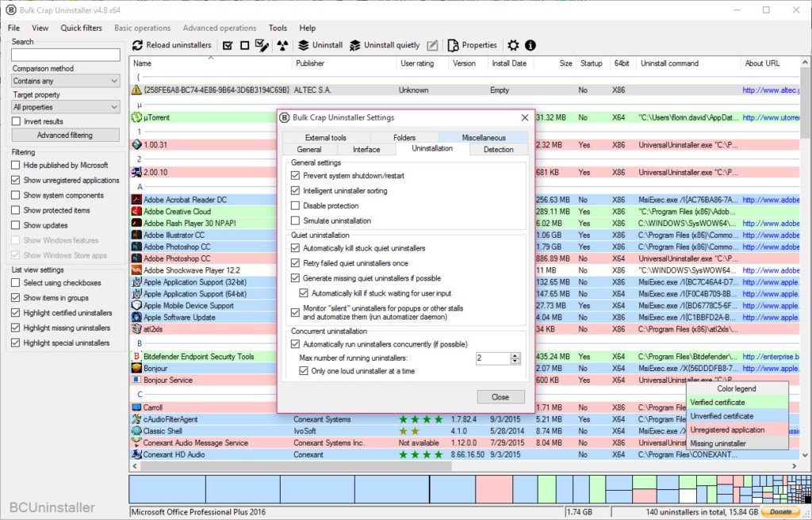Click the deselect-all empty box toolbar icon
The image size is (812, 520).
pos(245,45)
